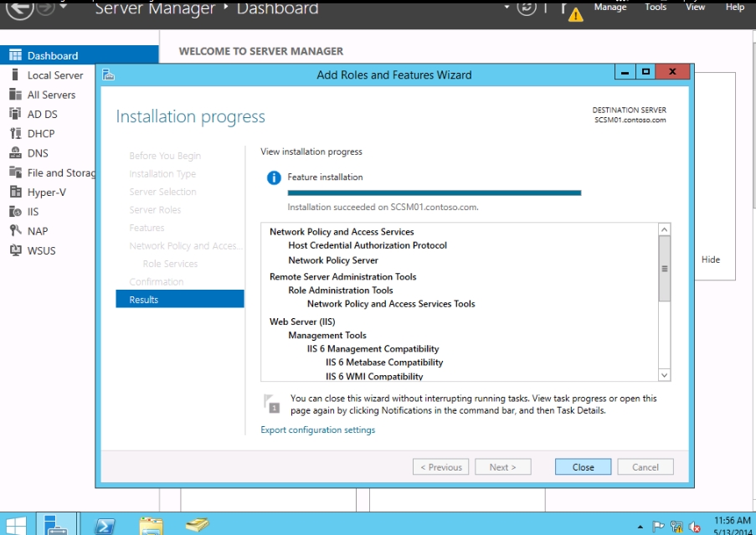Click the Close button in wizard

[583, 467]
